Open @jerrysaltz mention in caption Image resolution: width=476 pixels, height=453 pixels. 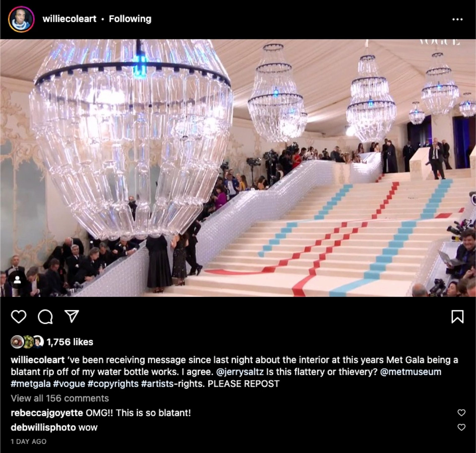240,372
